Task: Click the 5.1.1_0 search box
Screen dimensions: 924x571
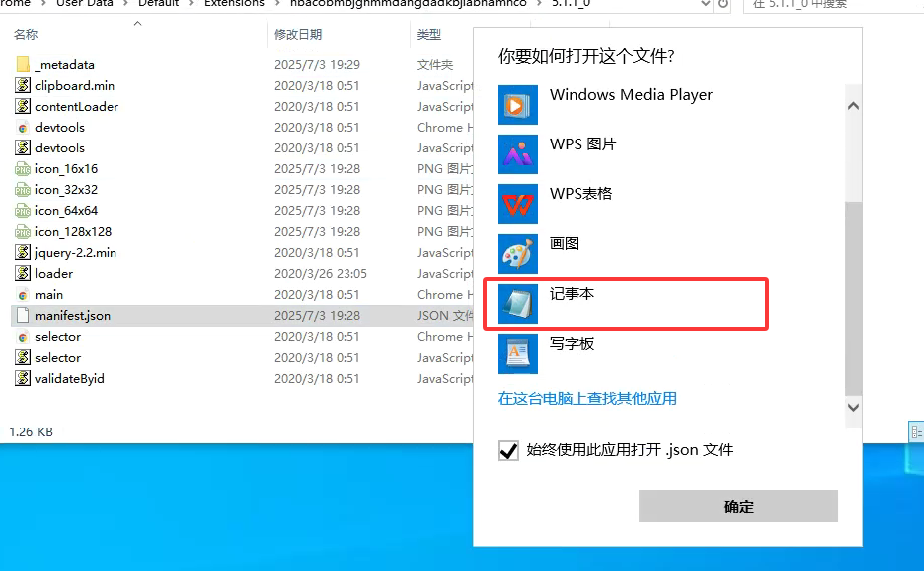Action: click(x=833, y=4)
